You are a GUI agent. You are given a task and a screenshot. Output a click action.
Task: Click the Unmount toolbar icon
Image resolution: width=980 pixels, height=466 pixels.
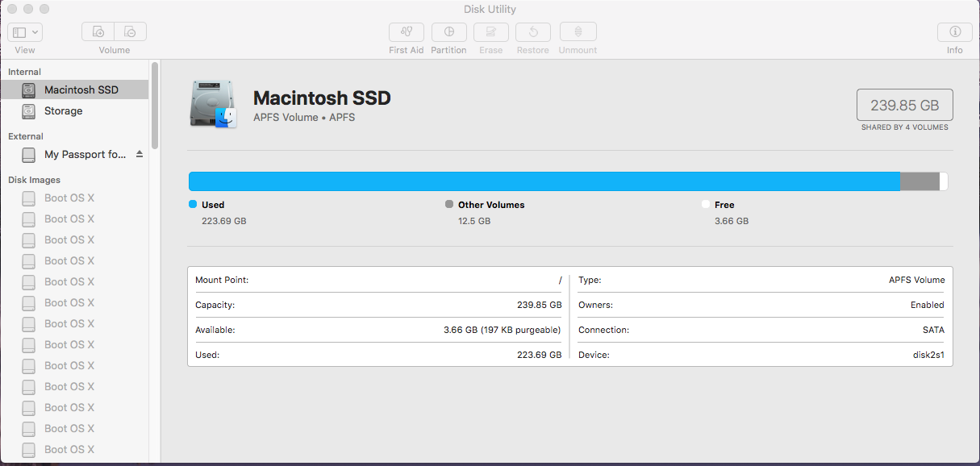coord(578,32)
